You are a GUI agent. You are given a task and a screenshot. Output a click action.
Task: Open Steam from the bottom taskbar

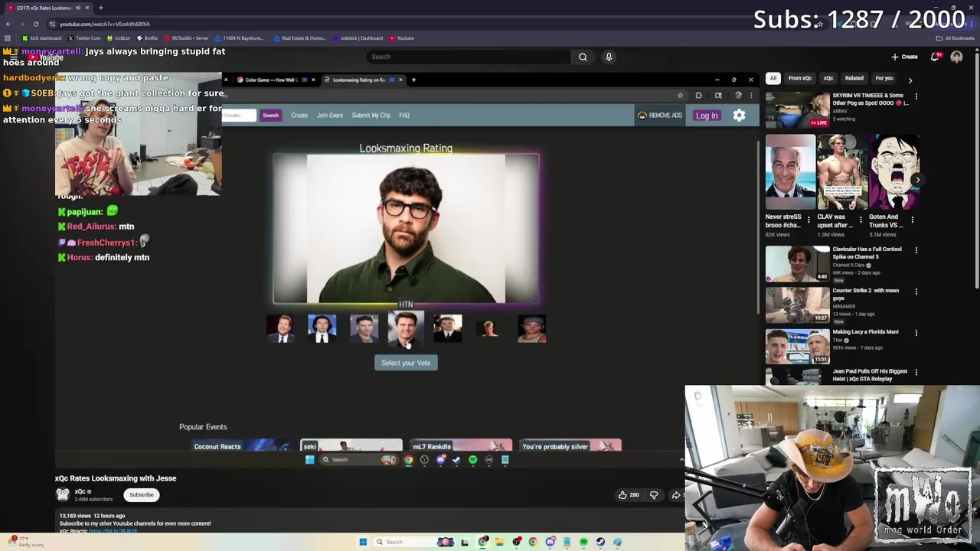click(x=600, y=542)
